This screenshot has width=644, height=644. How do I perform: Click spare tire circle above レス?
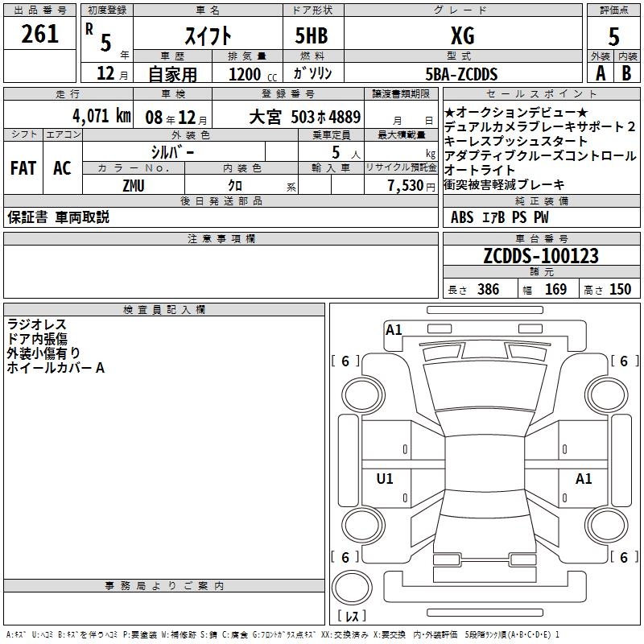[352, 588]
